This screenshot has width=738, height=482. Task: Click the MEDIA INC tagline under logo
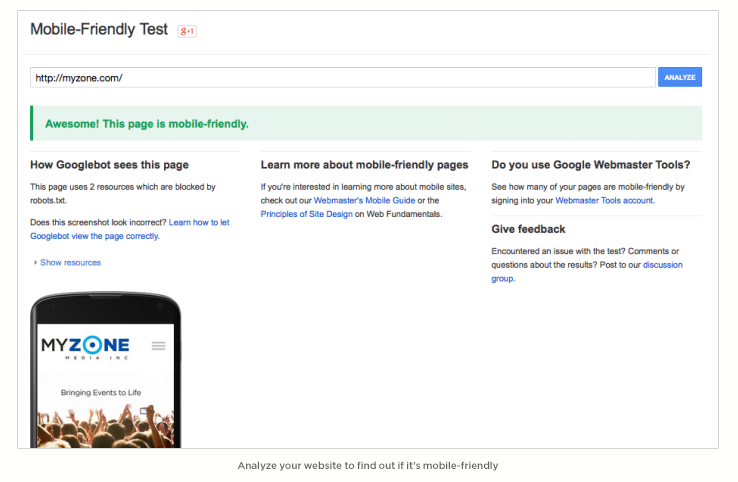[96, 358]
